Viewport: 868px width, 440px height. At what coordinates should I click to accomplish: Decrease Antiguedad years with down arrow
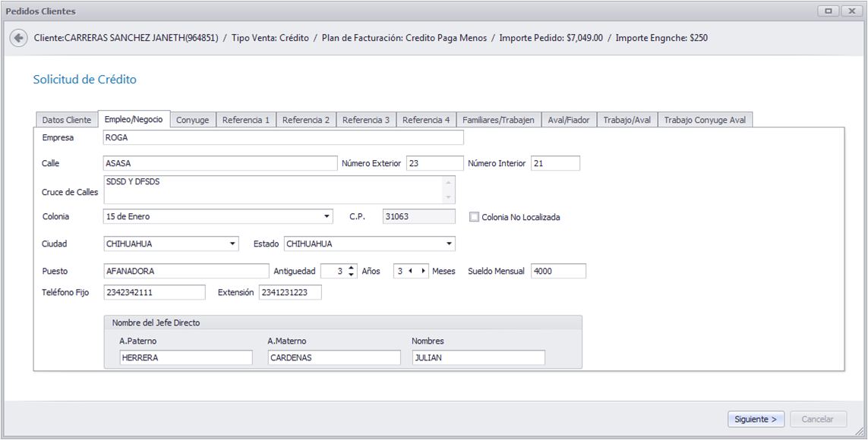[x=352, y=274]
